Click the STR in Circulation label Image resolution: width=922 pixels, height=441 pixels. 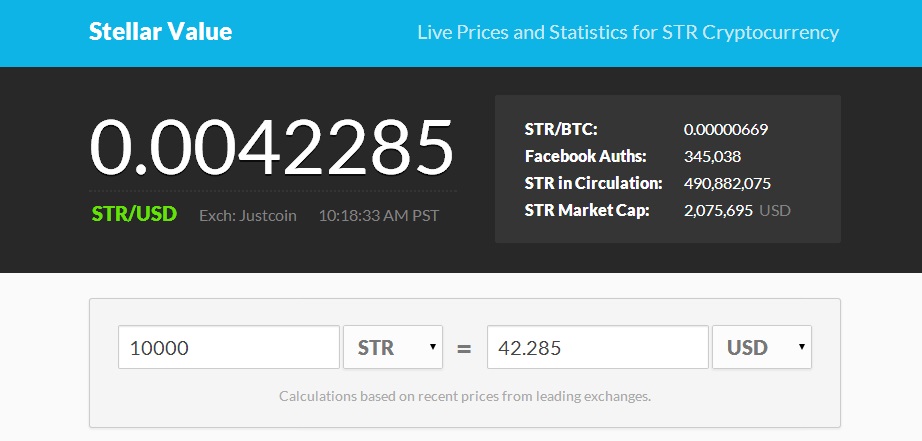[x=593, y=183]
